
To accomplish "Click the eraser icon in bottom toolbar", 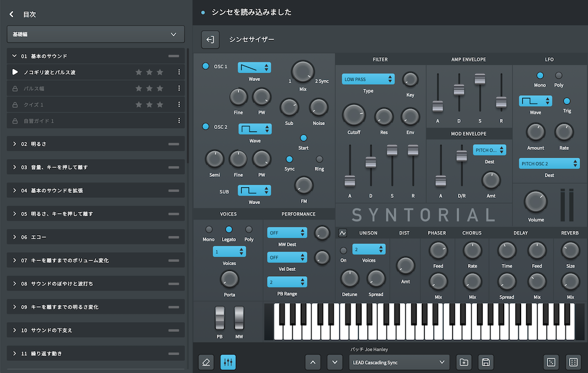I will 206,362.
